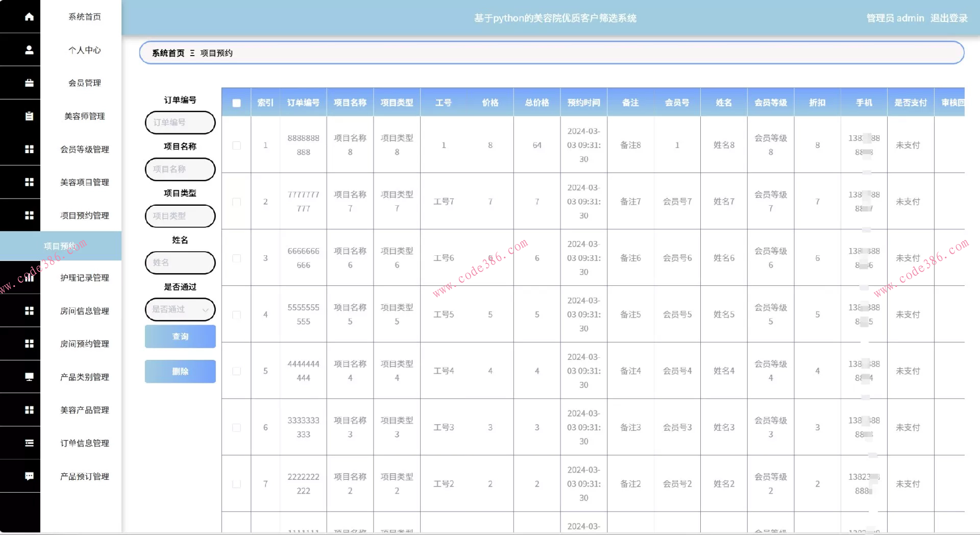Expand the 房间预约管理 menu section

point(84,344)
